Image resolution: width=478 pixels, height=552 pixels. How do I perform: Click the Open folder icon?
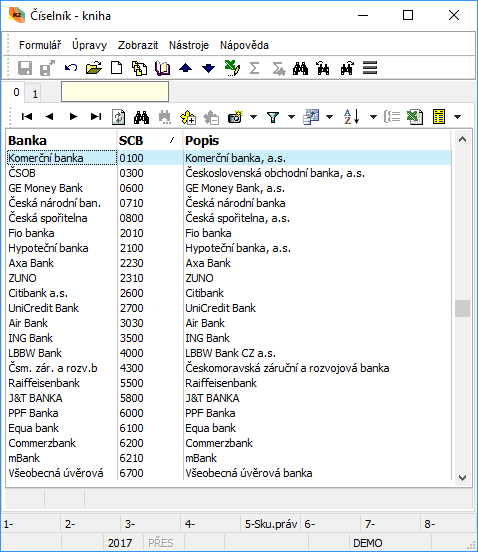(94, 68)
